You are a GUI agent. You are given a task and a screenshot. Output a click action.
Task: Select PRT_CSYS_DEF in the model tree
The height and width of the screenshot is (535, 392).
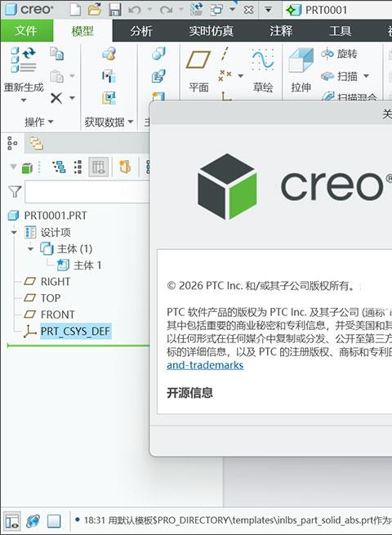pyautogui.click(x=75, y=331)
